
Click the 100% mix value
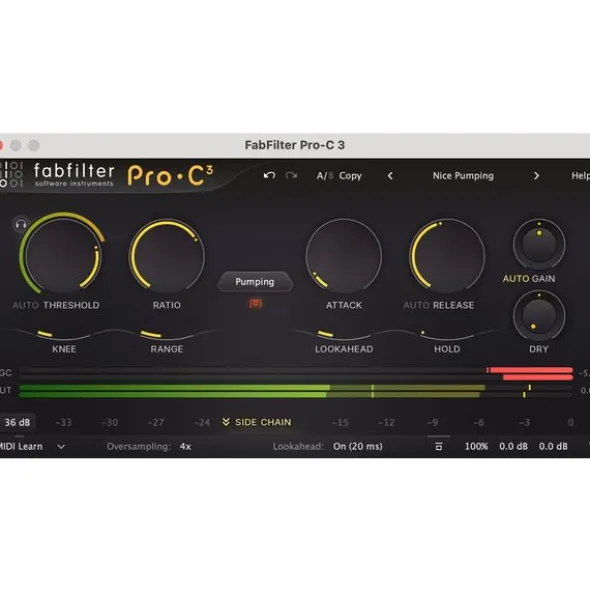pos(476,447)
